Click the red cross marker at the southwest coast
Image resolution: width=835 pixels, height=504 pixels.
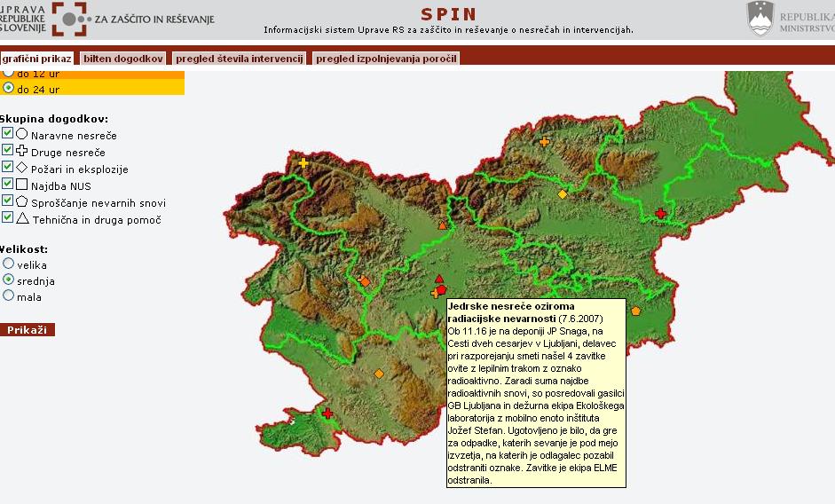(x=327, y=413)
